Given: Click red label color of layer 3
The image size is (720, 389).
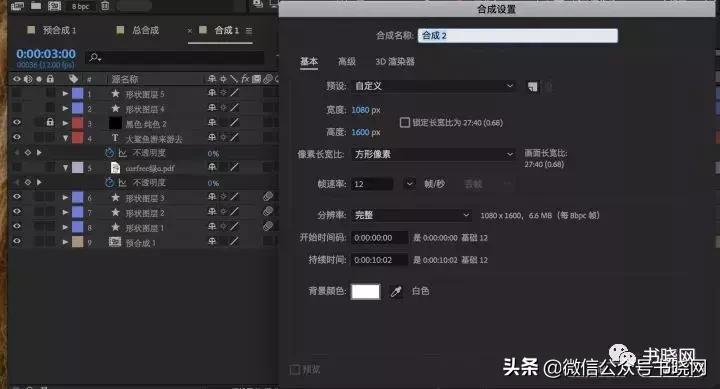Looking at the screenshot, I should pos(78,123).
